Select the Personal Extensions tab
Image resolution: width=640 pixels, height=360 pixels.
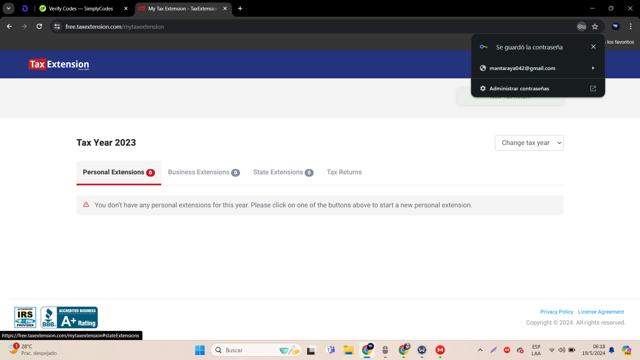[118, 172]
